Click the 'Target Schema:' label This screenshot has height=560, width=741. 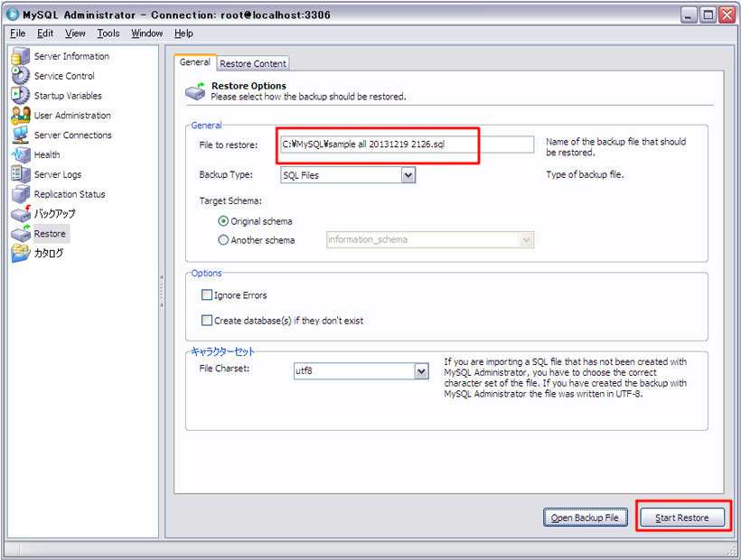pos(230,201)
